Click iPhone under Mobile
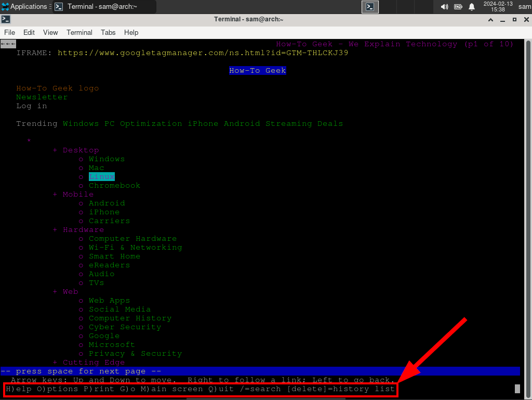532x400 pixels. point(104,212)
